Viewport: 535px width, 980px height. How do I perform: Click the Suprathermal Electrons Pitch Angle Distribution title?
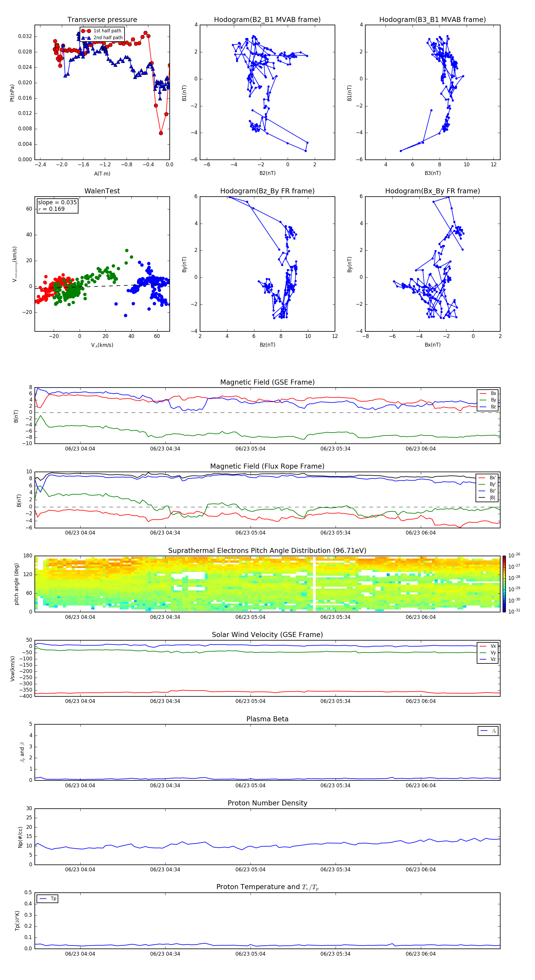tap(267, 551)
